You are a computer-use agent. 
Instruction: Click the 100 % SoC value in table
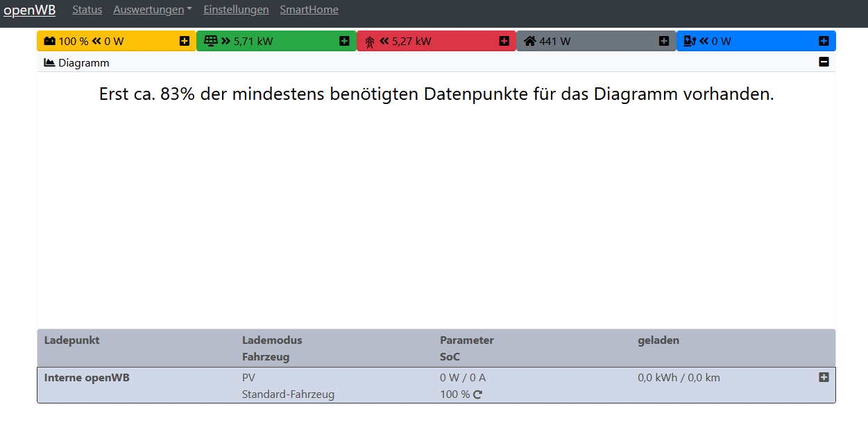click(454, 394)
